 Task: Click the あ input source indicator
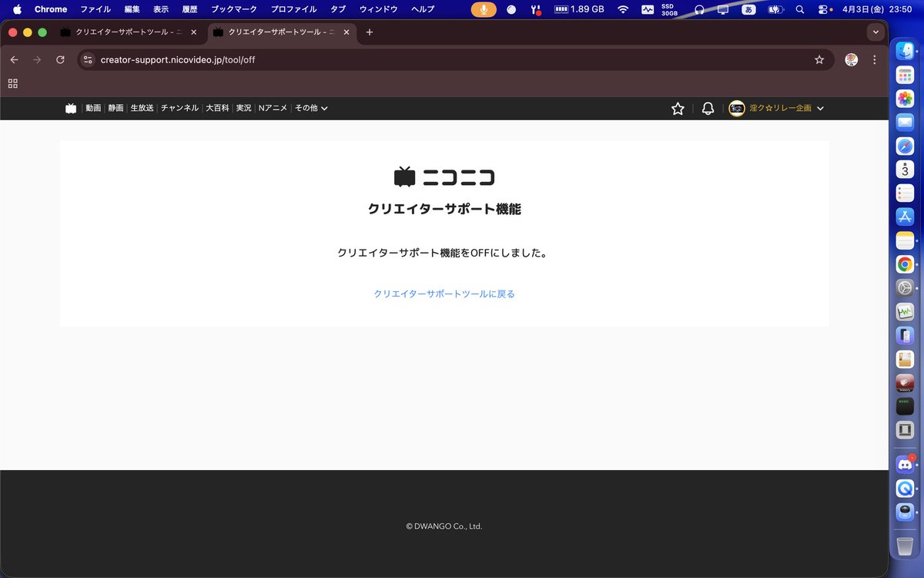coord(748,9)
